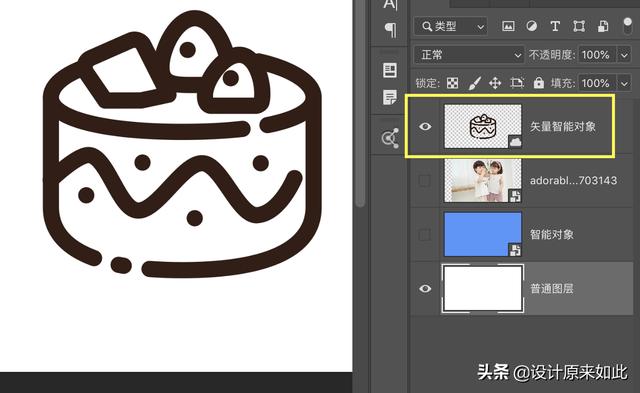Show the blue 智能对象 layer
The height and width of the screenshot is (393, 640).
pos(425,234)
